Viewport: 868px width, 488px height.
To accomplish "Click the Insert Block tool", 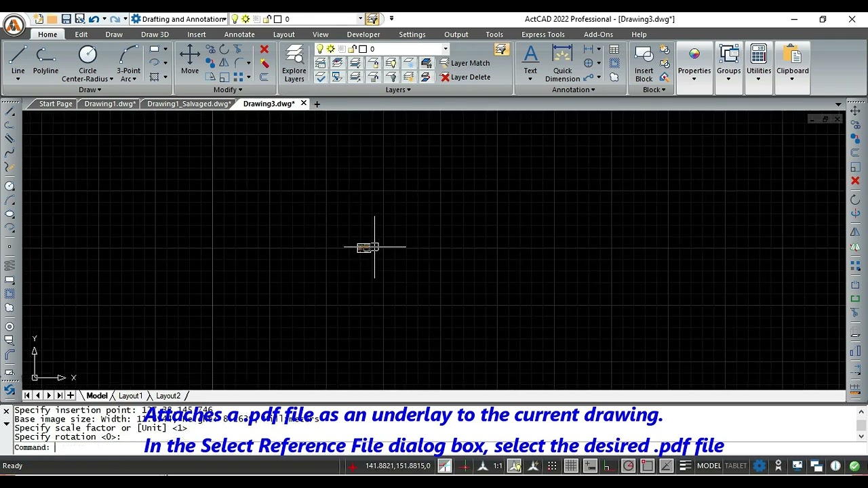I will point(644,64).
